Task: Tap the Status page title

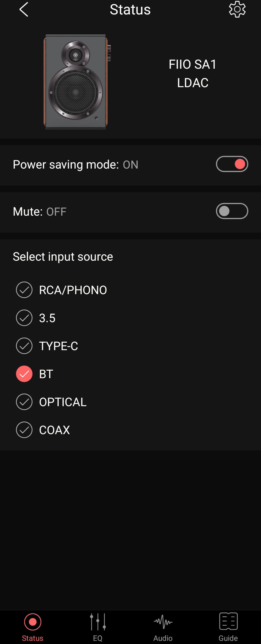Action: click(130, 10)
